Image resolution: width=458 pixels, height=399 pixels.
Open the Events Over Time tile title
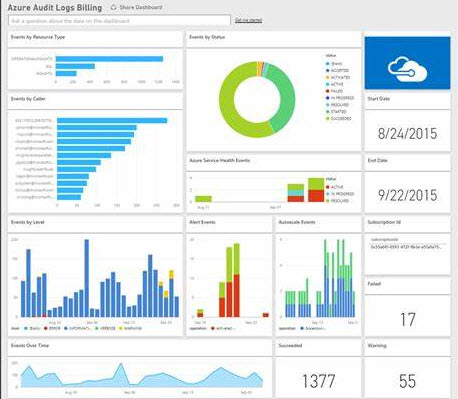(x=30, y=345)
